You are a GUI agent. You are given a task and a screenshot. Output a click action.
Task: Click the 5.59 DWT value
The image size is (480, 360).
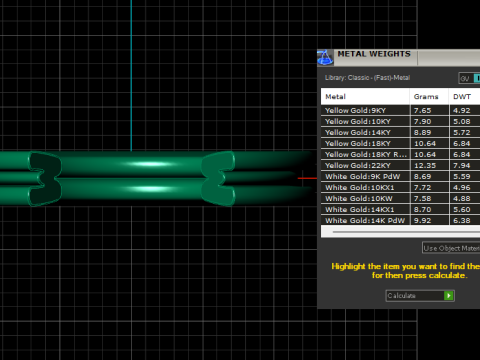462,176
